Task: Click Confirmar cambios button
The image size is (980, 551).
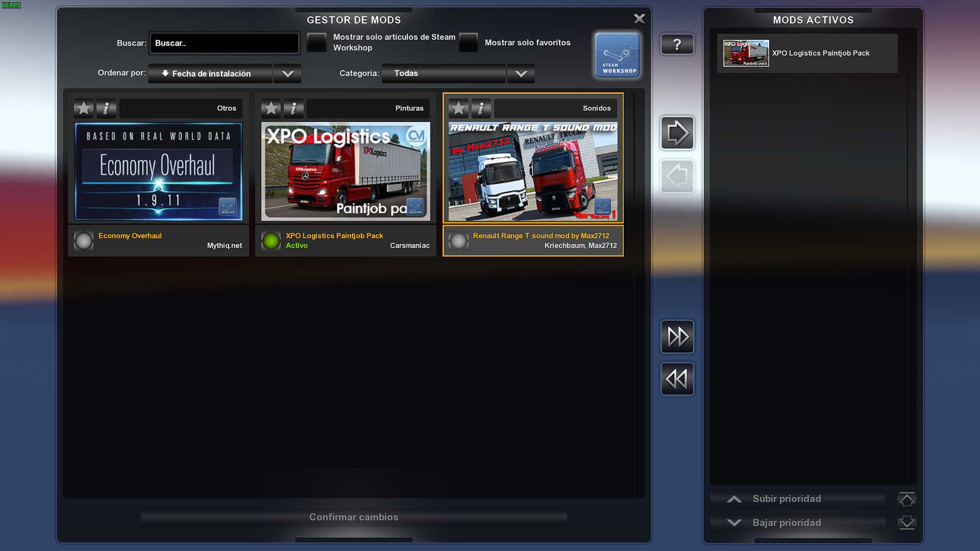Action: pos(353,517)
